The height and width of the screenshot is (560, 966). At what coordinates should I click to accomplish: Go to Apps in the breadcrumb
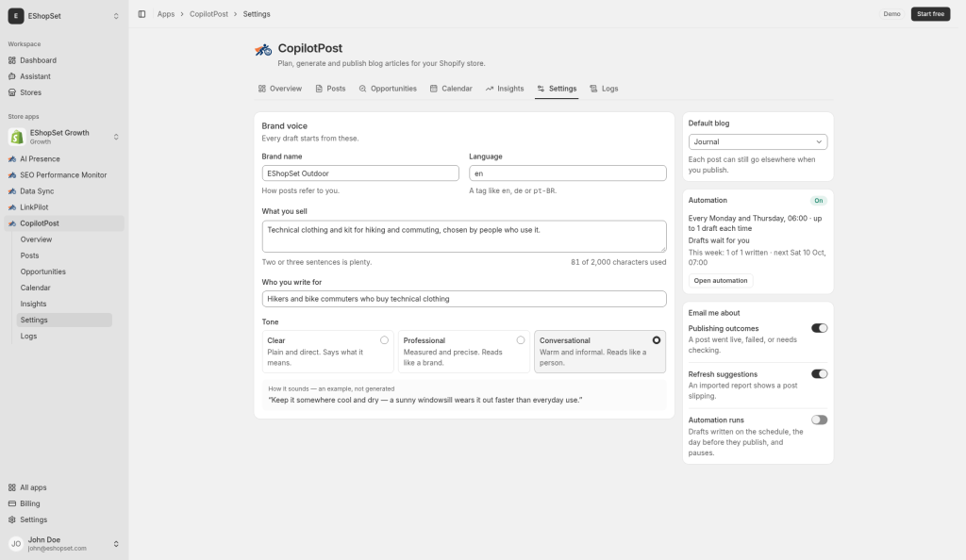[166, 14]
